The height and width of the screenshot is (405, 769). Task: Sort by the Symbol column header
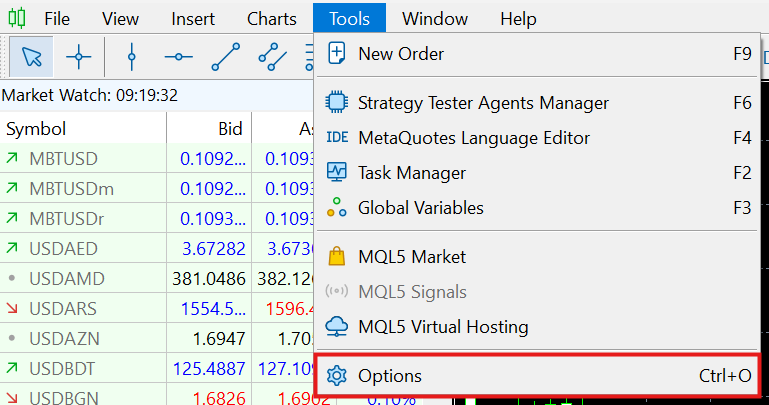click(x=83, y=128)
